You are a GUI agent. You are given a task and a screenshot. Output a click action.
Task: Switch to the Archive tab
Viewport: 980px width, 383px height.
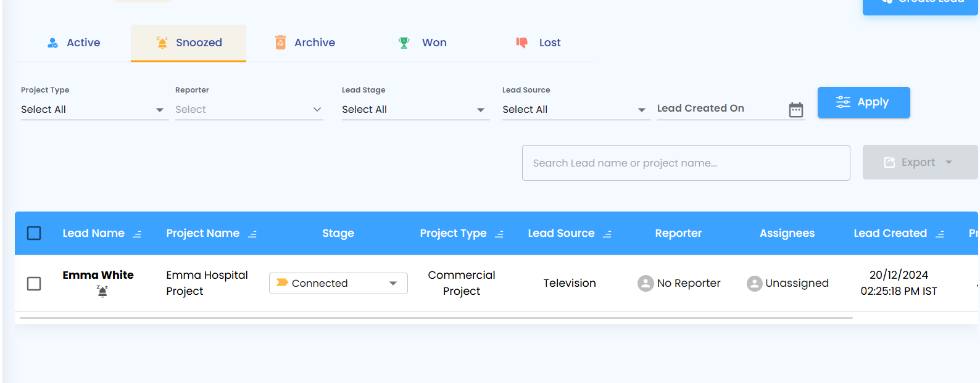coord(305,43)
